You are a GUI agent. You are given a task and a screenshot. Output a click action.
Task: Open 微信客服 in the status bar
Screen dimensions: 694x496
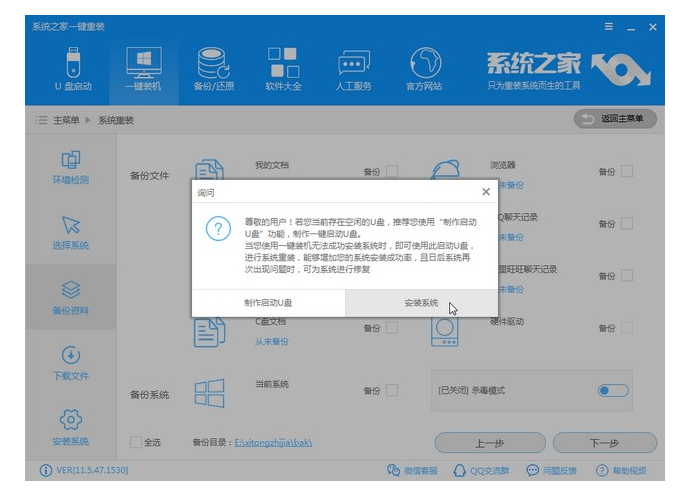pos(413,471)
